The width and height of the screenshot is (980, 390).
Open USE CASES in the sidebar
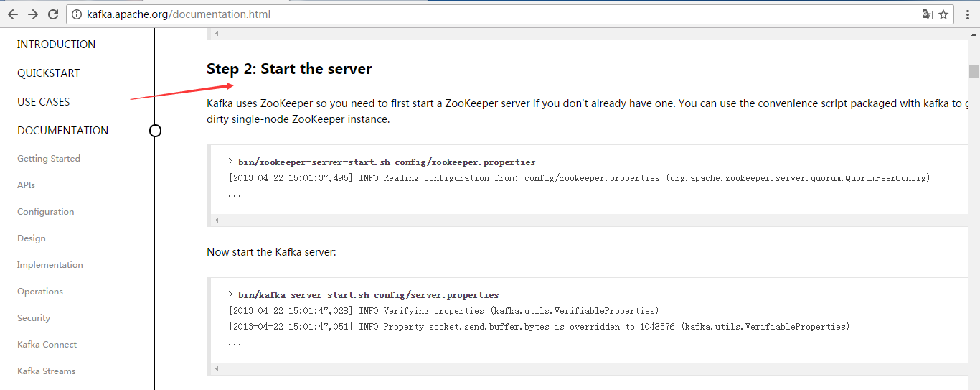44,102
